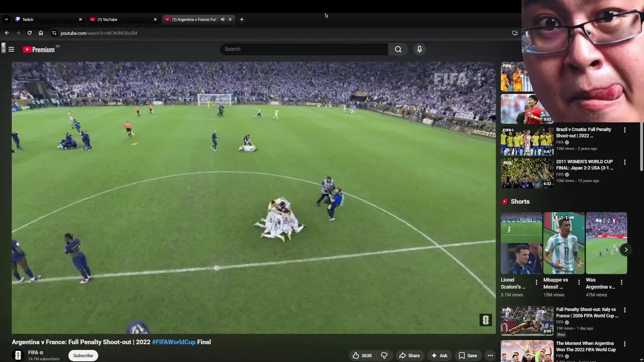Viewport: 644px width, 362px height.
Task: Open options for Lionel Scaloni's Short
Action: click(536, 283)
